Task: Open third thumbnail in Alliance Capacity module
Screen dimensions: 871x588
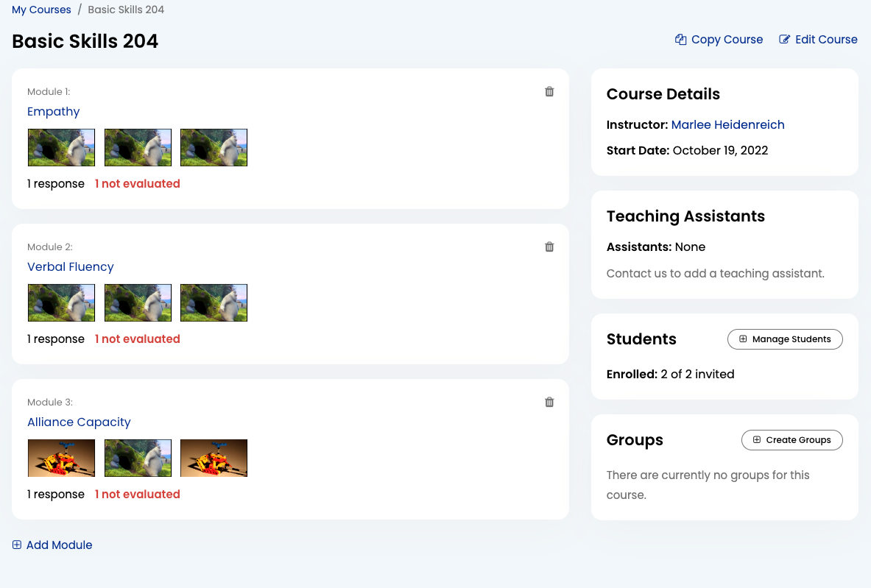Action: click(x=214, y=458)
